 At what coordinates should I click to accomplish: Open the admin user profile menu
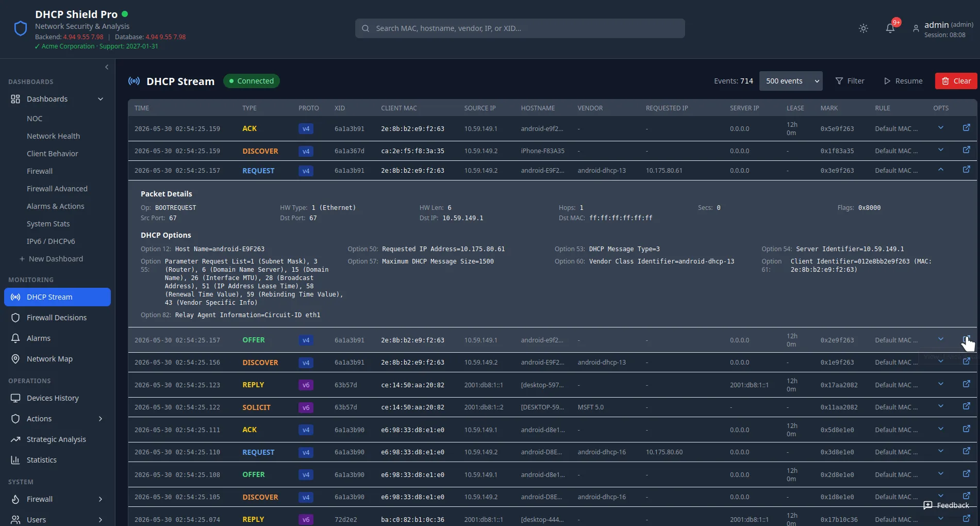942,29
